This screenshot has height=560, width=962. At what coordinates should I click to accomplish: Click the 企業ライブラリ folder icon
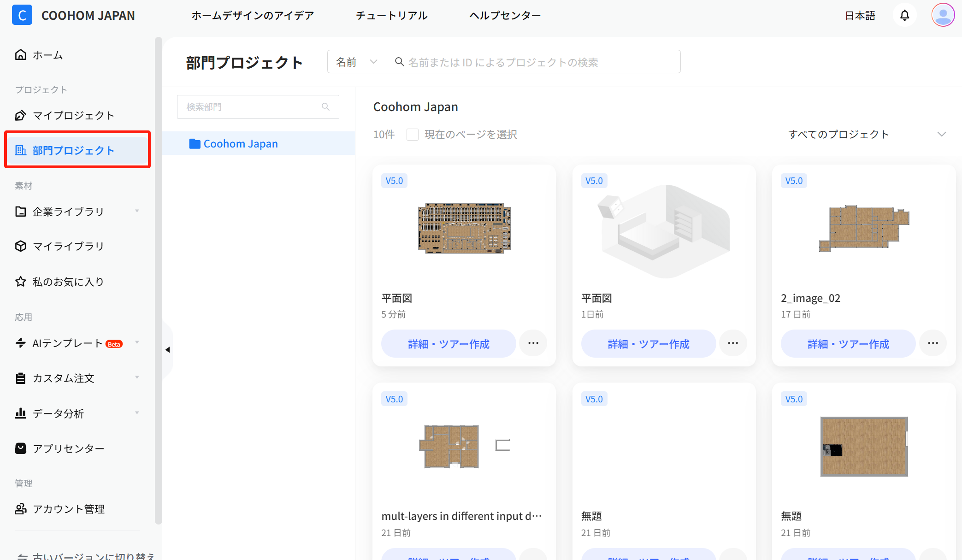pyautogui.click(x=21, y=212)
